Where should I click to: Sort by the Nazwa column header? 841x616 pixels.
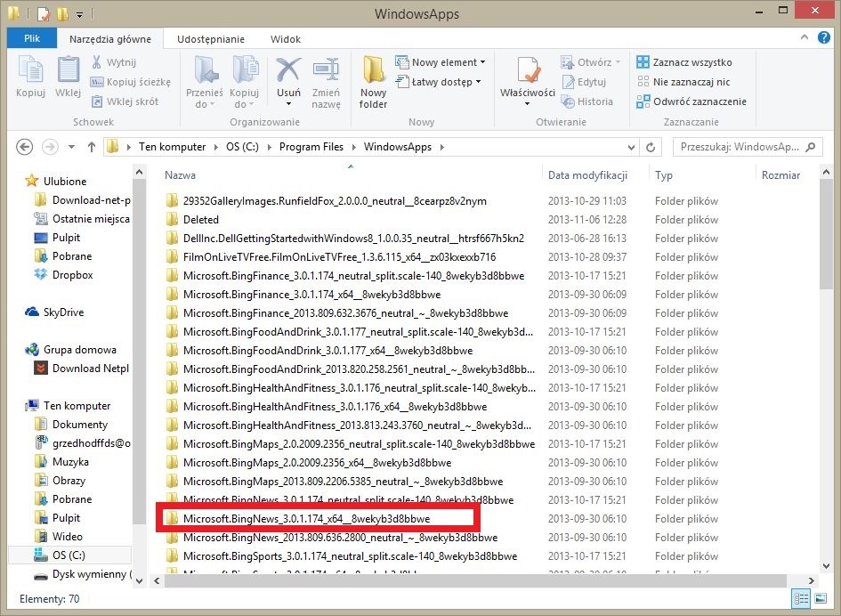point(180,175)
